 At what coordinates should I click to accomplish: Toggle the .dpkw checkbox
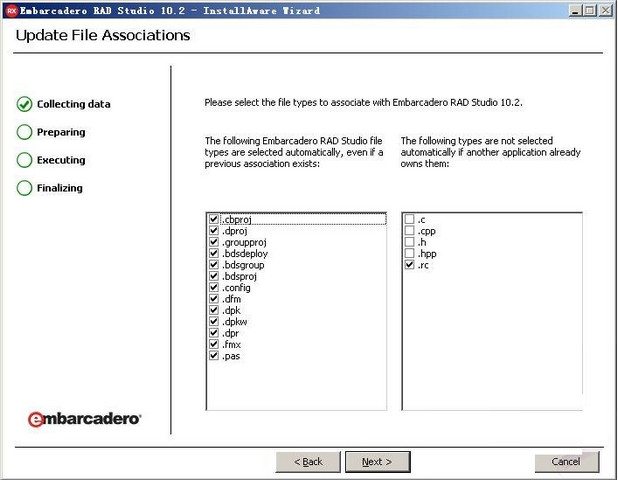pyautogui.click(x=214, y=321)
